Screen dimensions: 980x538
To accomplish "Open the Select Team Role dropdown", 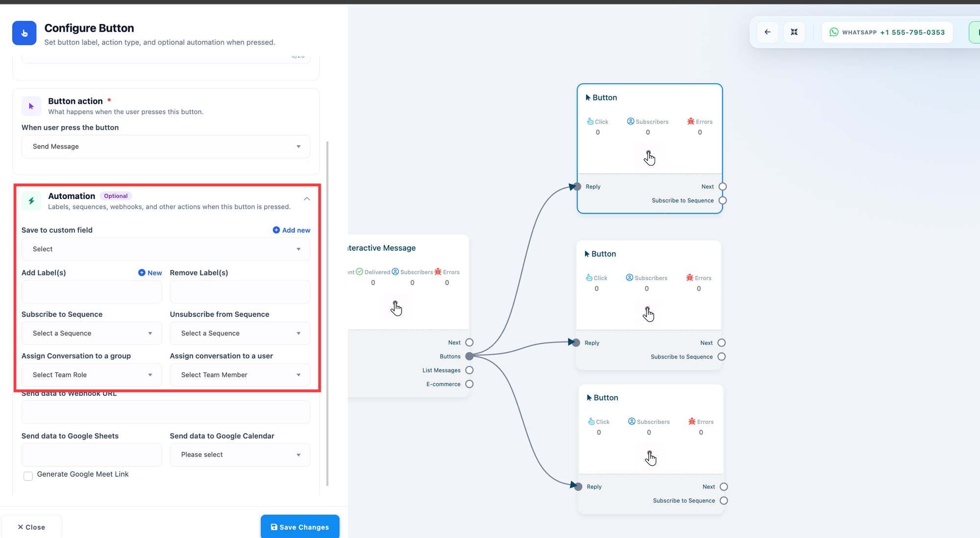I will click(x=92, y=375).
